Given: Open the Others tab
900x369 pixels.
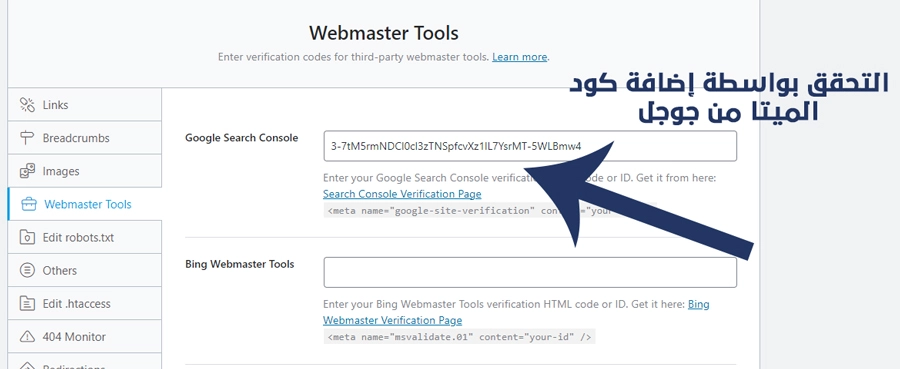Looking at the screenshot, I should [x=85, y=270].
